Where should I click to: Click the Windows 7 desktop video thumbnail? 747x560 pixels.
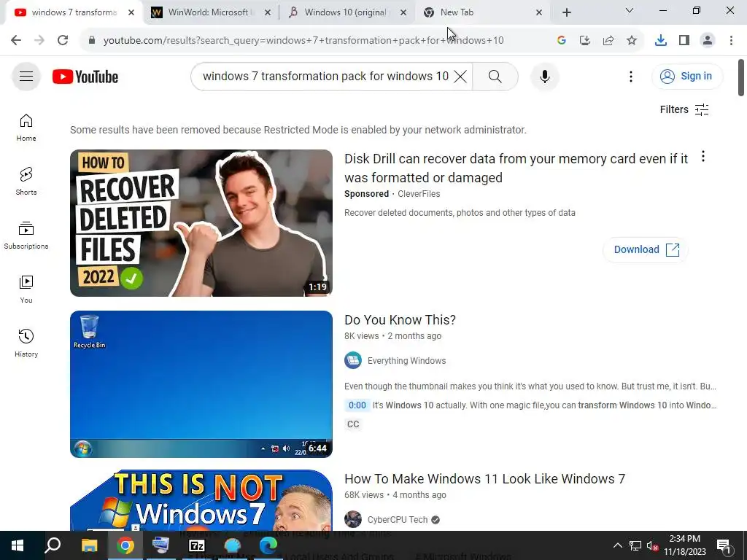(x=201, y=384)
